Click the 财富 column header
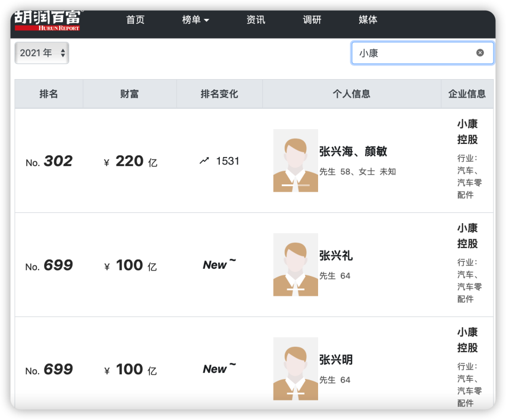Image resolution: width=506 pixels, height=420 pixels. (x=129, y=93)
